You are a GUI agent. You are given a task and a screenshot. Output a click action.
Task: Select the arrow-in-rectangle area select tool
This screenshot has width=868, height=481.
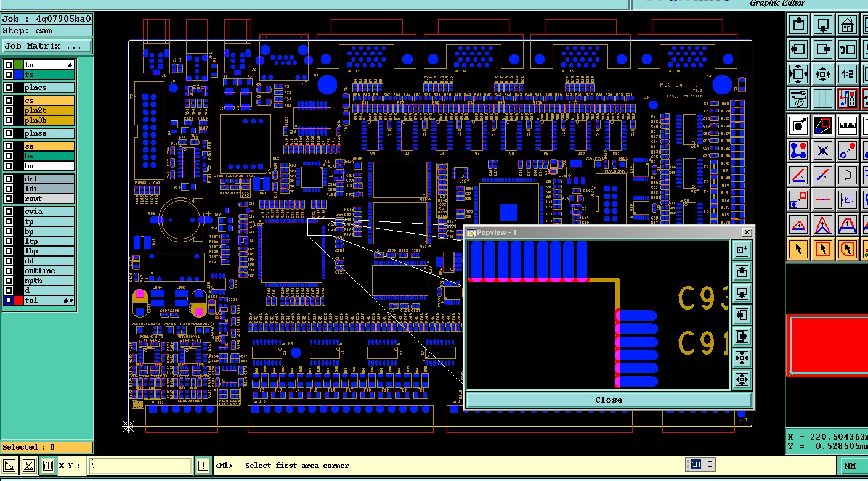click(x=823, y=249)
